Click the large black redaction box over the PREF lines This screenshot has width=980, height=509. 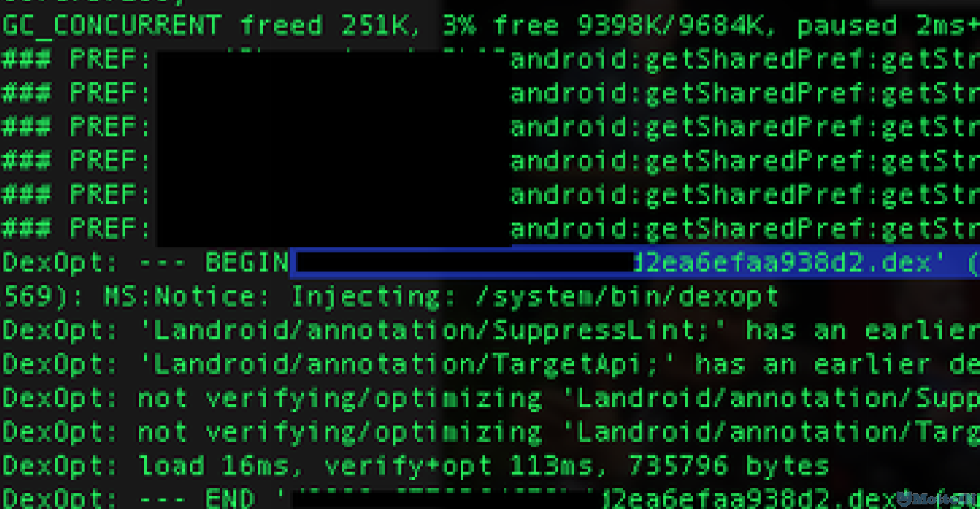click(x=334, y=149)
